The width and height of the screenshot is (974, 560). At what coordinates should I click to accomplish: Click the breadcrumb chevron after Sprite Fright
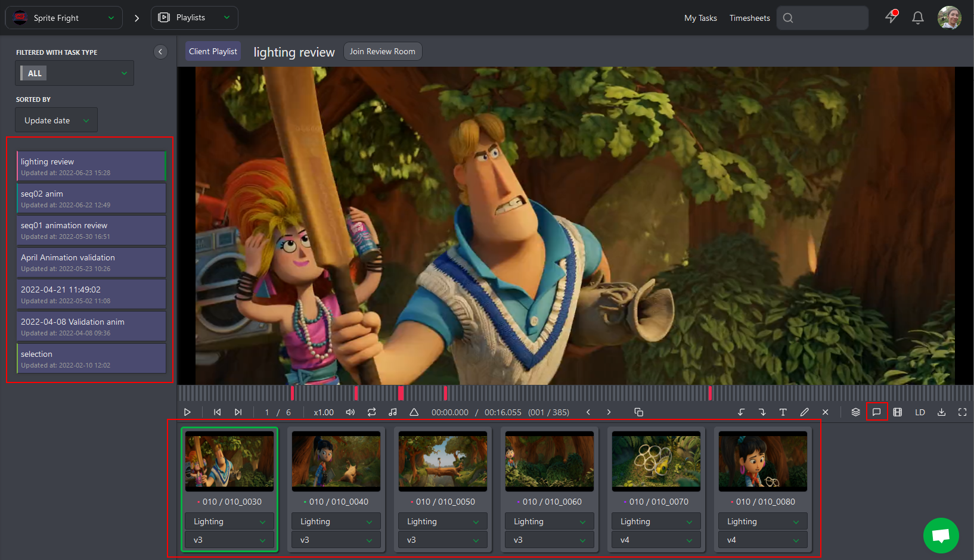[x=137, y=18]
